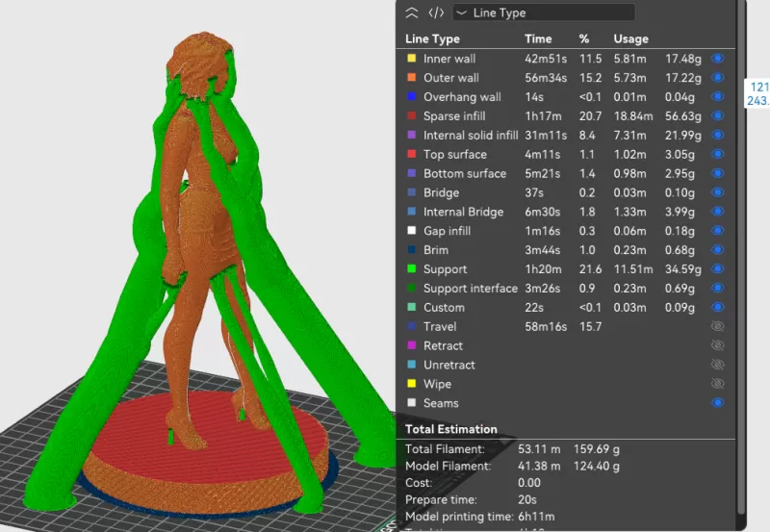Toggle Brim visibility eye icon
770x532 pixels.
coord(717,250)
